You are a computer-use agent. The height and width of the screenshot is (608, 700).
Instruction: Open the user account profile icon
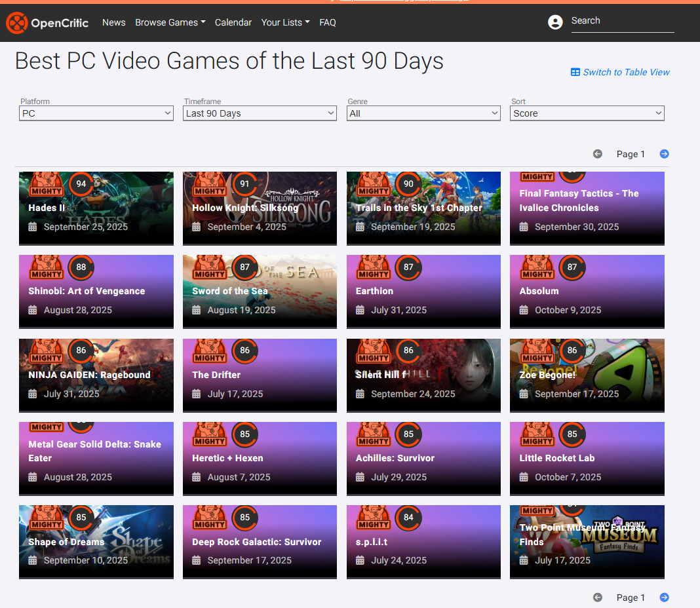click(555, 22)
